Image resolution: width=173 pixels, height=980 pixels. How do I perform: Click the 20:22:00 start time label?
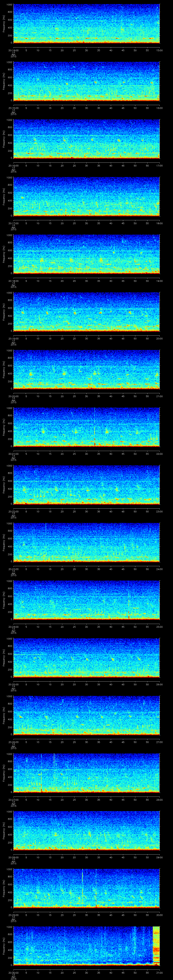[13, 511]
